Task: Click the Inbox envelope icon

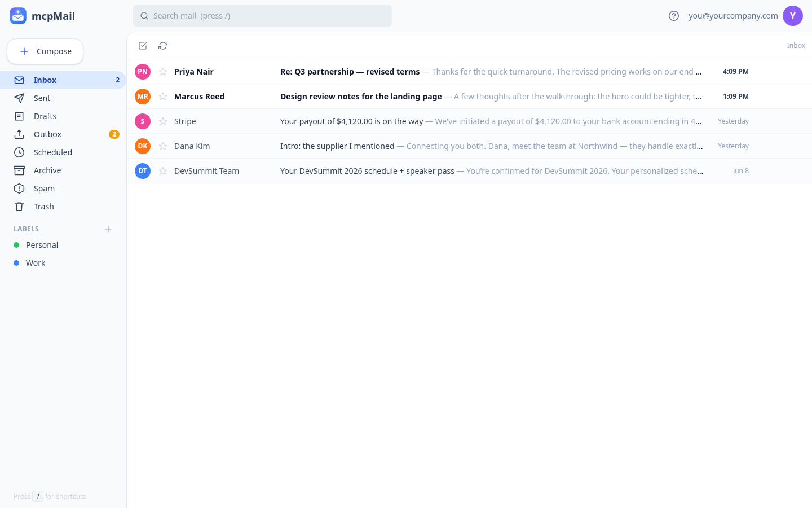Action: [x=19, y=80]
